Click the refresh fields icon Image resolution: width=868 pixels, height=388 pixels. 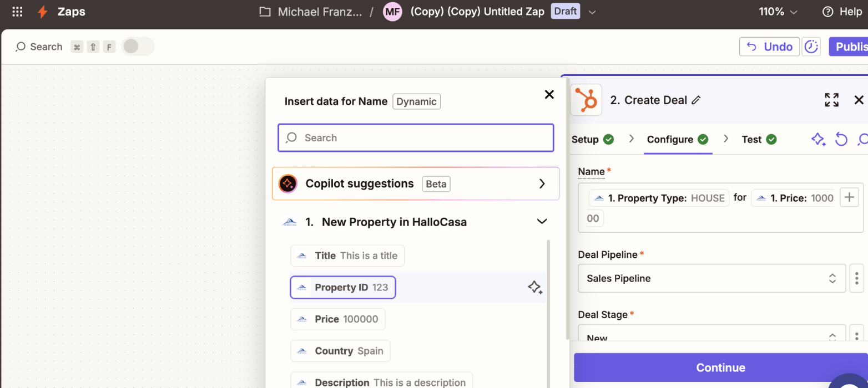tap(841, 139)
